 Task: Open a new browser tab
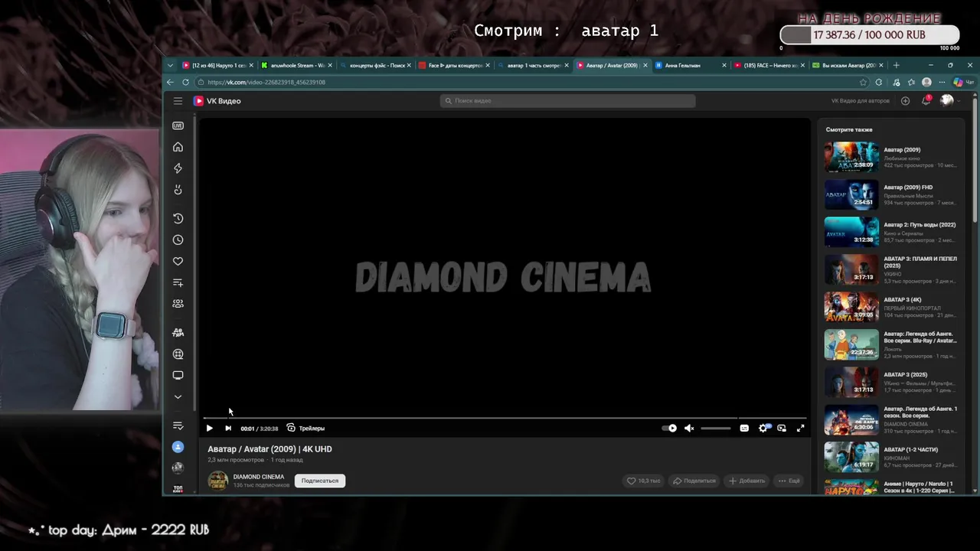click(897, 66)
